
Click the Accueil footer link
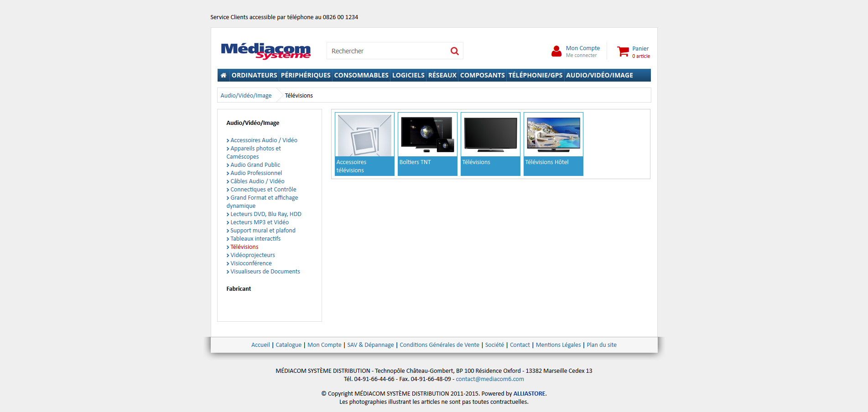click(260, 345)
